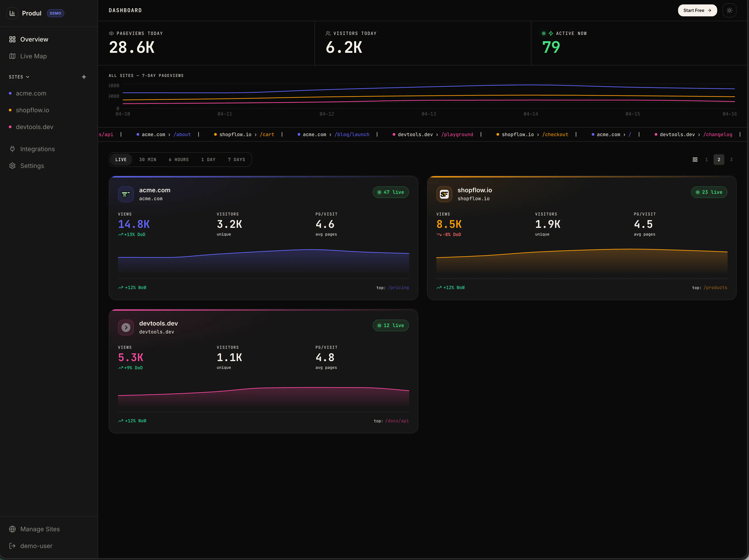Screen dimensions: 749x560
Task: Click the 12 live badge
Action: click(391, 326)
